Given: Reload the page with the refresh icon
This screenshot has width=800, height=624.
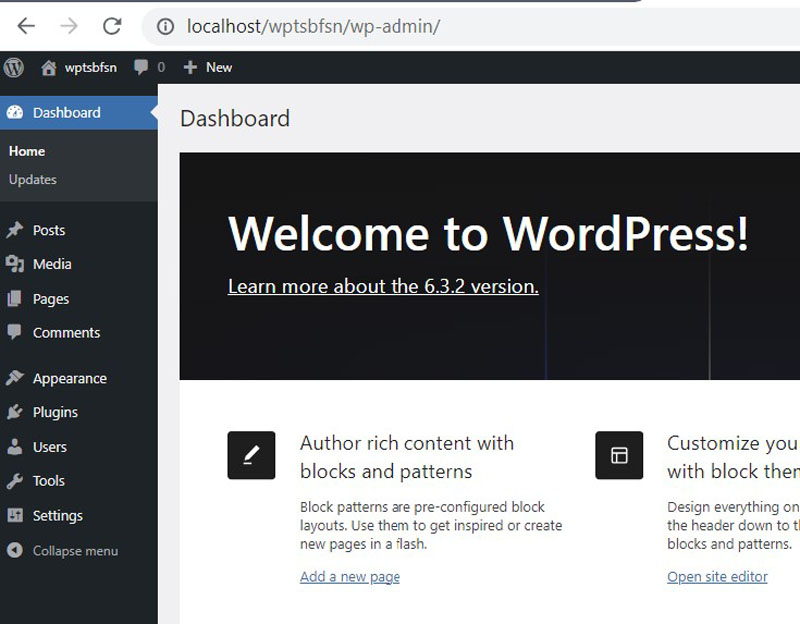Looking at the screenshot, I should (x=112, y=26).
